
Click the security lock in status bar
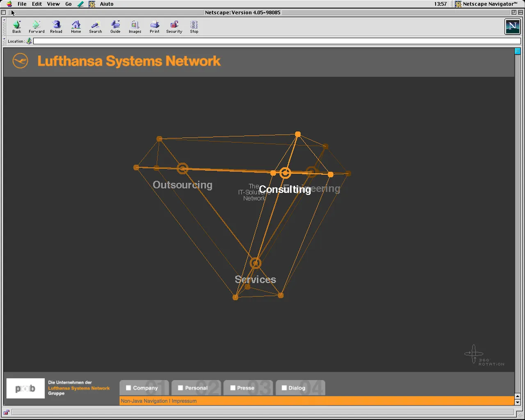[7, 412]
